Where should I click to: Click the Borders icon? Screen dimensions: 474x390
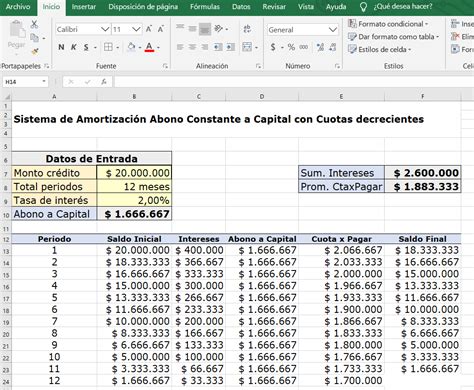108,47
